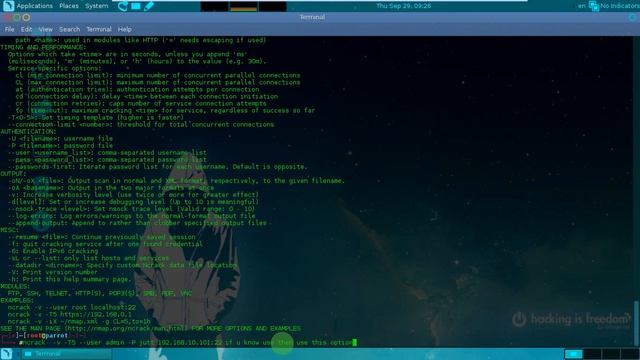Click the 'en' keyboard layout indicator

click(x=581, y=6)
